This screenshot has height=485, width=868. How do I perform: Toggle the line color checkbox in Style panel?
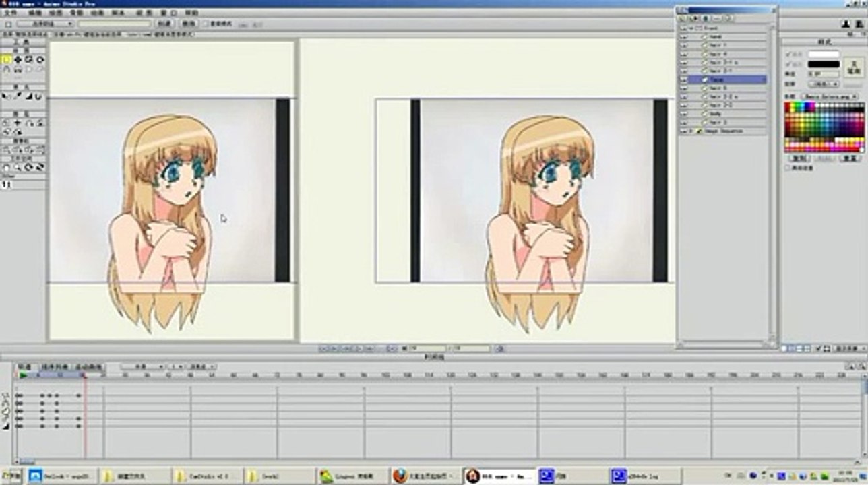tap(788, 64)
